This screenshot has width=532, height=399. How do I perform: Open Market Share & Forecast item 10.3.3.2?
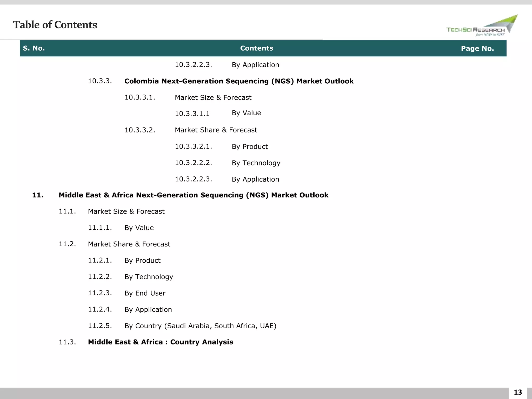[216, 130]
